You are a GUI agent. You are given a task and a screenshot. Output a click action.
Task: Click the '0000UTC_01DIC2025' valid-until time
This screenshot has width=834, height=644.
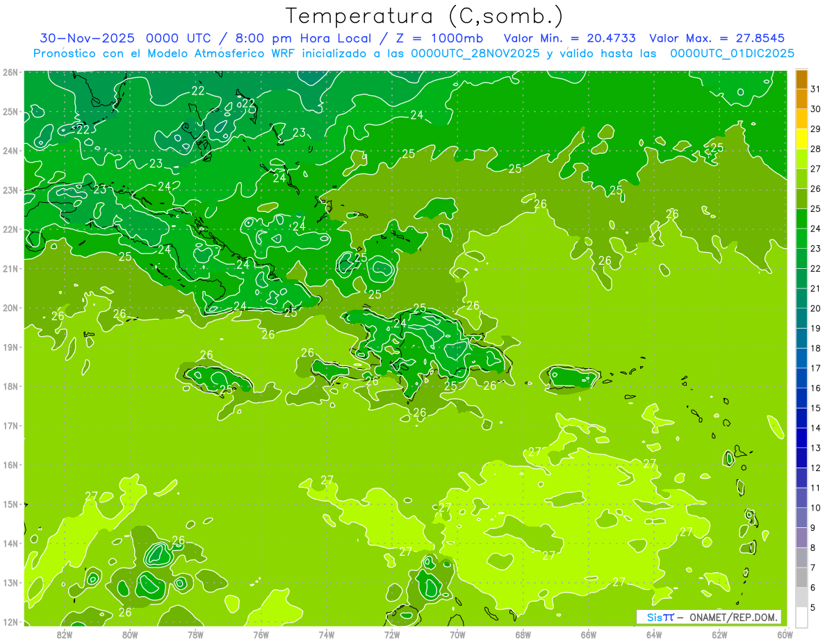click(733, 53)
